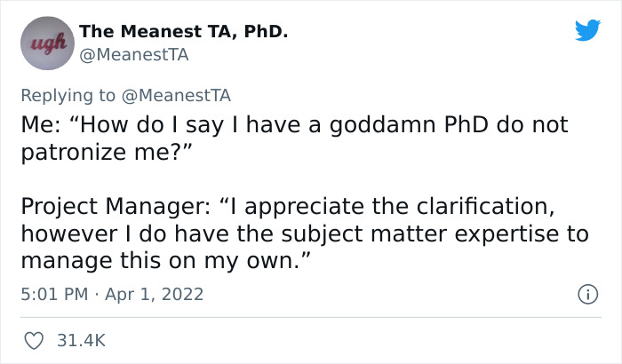Image resolution: width=622 pixels, height=364 pixels.
Task: Click the Twitter bird logo
Action: 587,30
